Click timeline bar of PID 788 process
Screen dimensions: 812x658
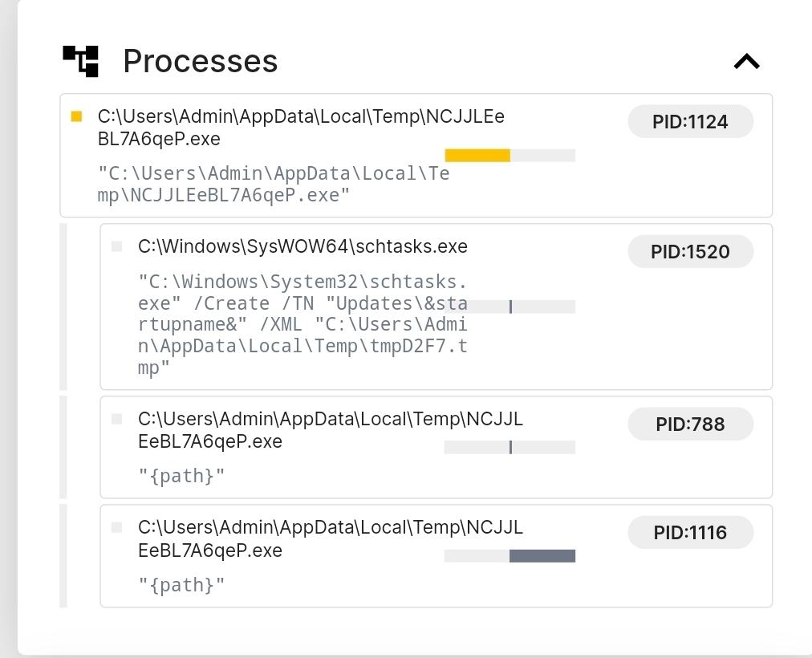point(510,447)
